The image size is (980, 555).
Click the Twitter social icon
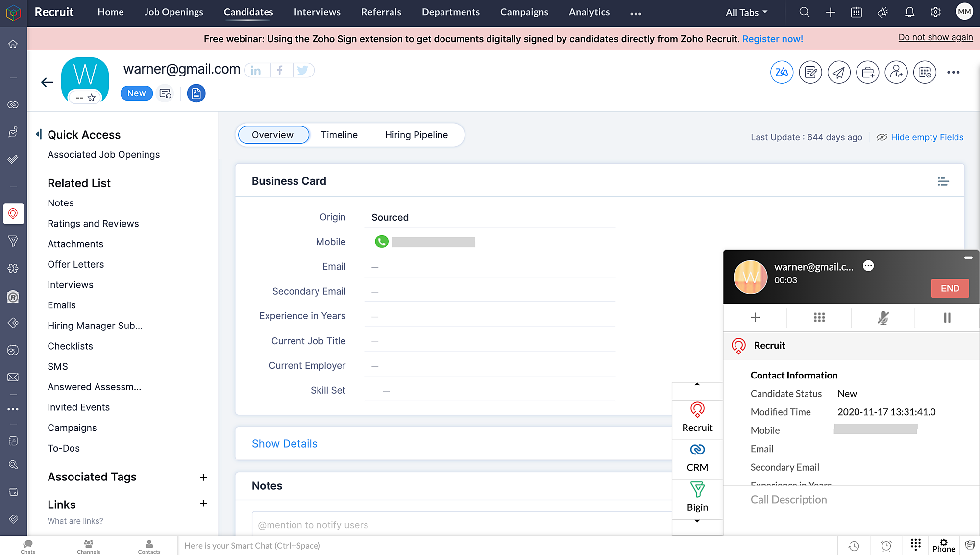coord(303,71)
